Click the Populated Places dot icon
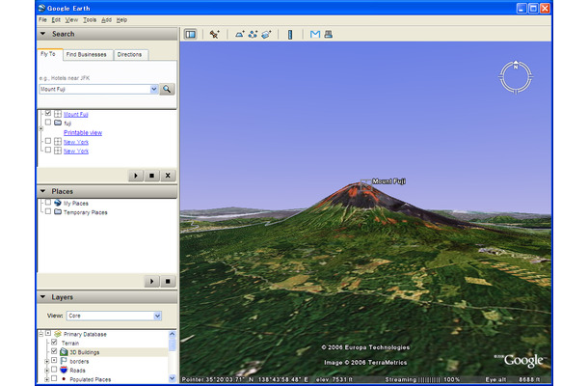 tap(64, 379)
